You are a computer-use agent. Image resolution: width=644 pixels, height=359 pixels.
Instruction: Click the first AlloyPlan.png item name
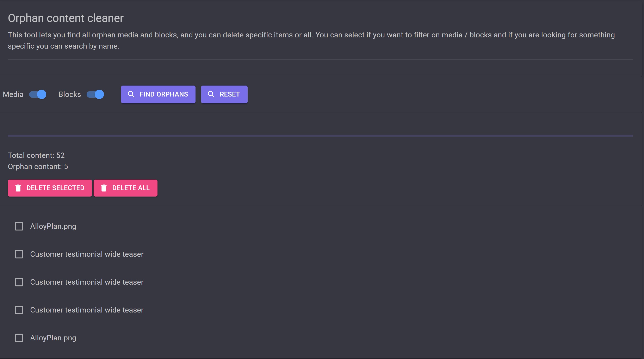click(x=53, y=226)
